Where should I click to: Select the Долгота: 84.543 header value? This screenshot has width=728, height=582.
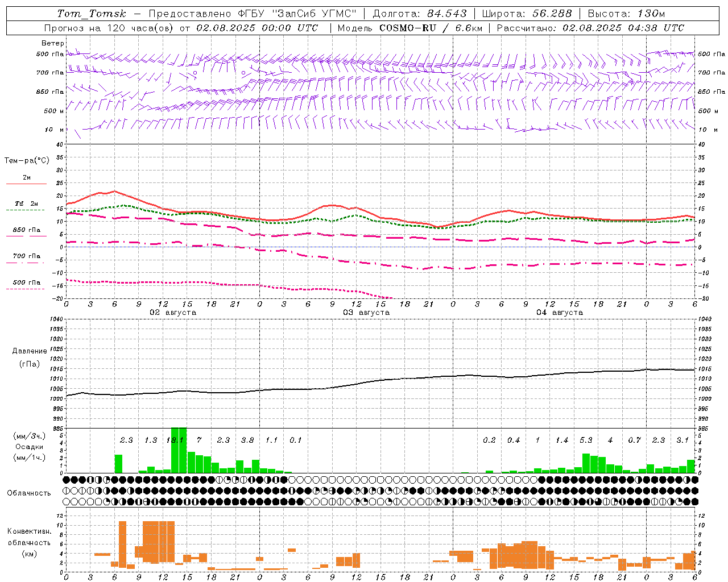pos(420,14)
